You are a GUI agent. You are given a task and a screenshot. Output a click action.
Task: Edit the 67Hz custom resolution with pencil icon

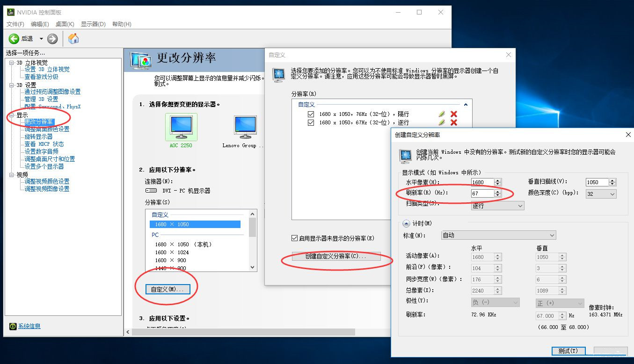point(442,122)
